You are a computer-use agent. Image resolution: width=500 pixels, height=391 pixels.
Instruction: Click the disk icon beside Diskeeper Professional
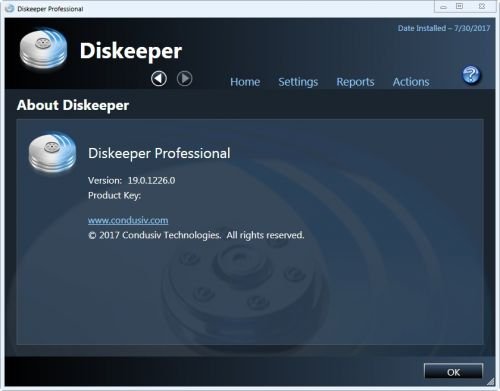click(52, 152)
